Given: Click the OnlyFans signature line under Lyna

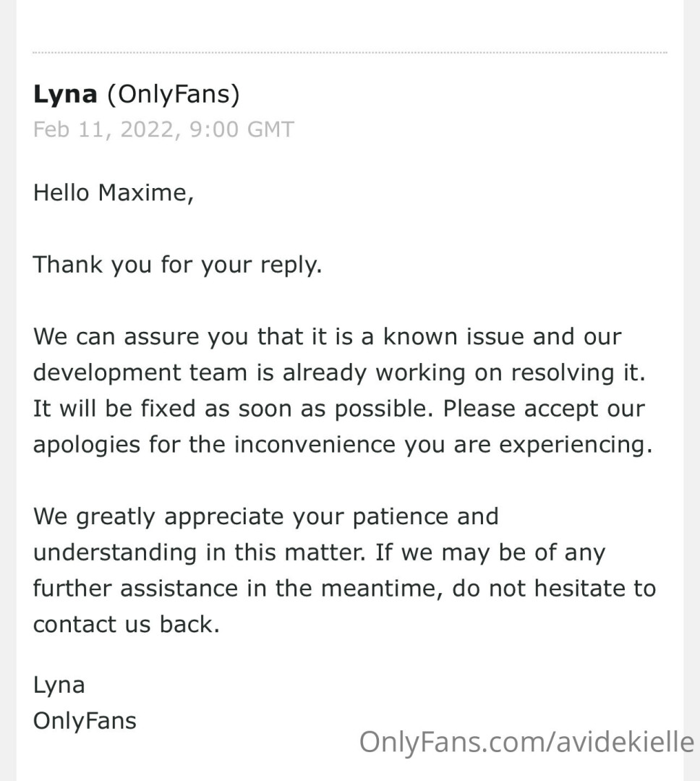Looking at the screenshot, I should [85, 721].
